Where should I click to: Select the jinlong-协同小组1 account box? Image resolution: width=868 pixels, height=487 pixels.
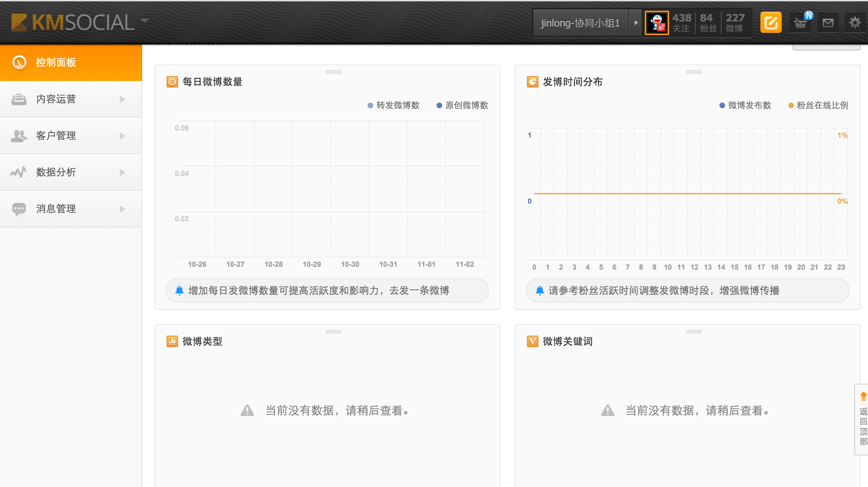click(x=580, y=23)
